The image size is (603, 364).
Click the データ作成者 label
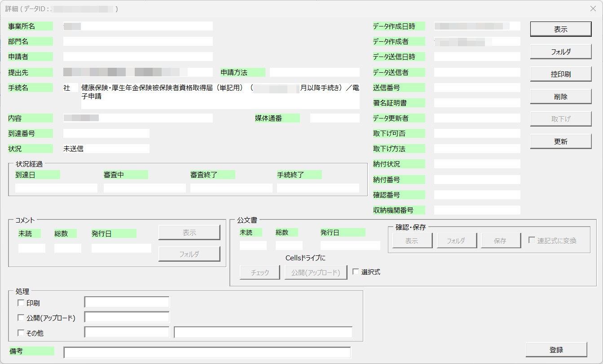point(399,41)
